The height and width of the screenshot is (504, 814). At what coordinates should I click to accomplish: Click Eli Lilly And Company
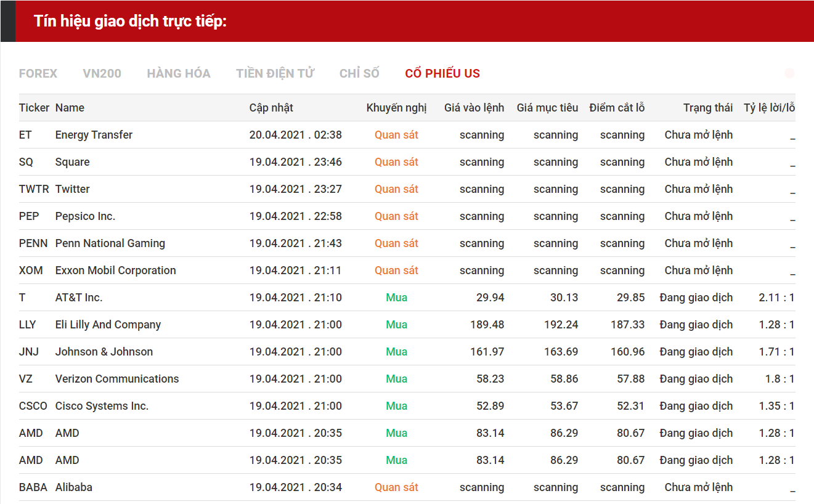(x=108, y=325)
